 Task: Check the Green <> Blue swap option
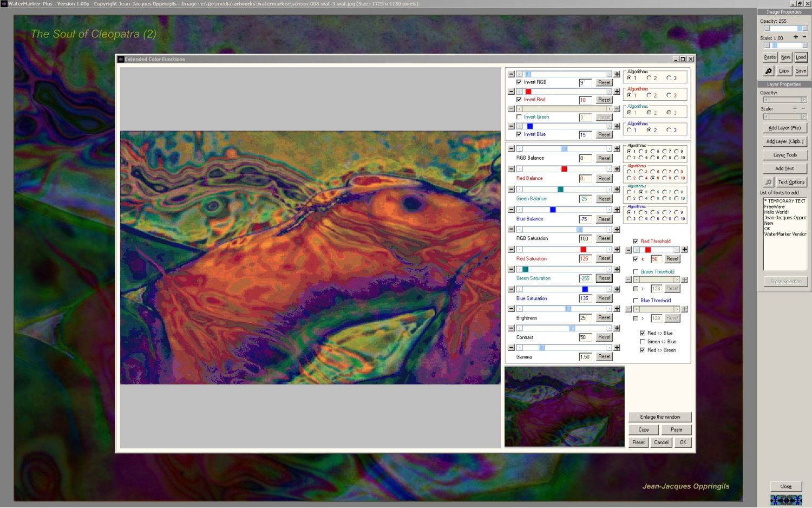tap(643, 342)
